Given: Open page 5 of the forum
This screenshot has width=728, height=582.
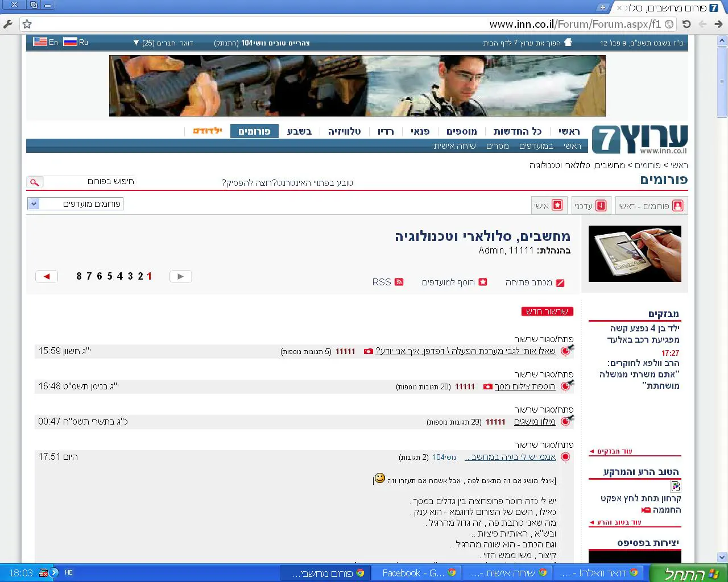Looking at the screenshot, I should pos(110,276).
